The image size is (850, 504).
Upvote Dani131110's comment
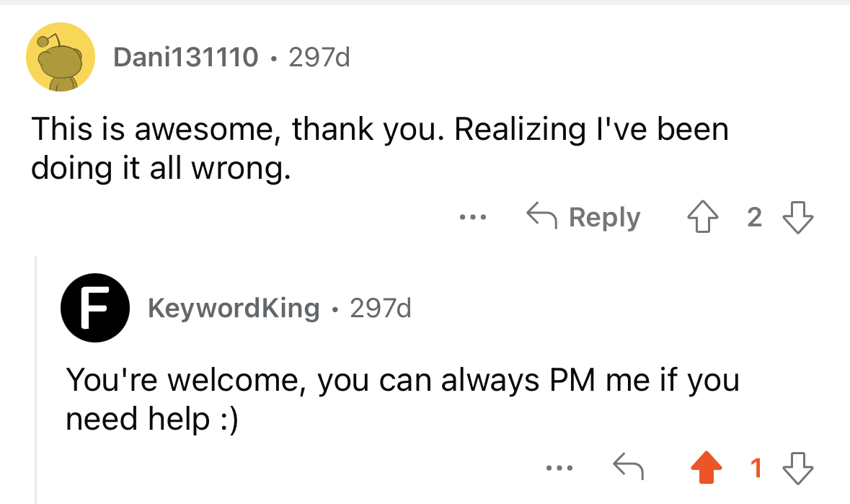(x=702, y=217)
